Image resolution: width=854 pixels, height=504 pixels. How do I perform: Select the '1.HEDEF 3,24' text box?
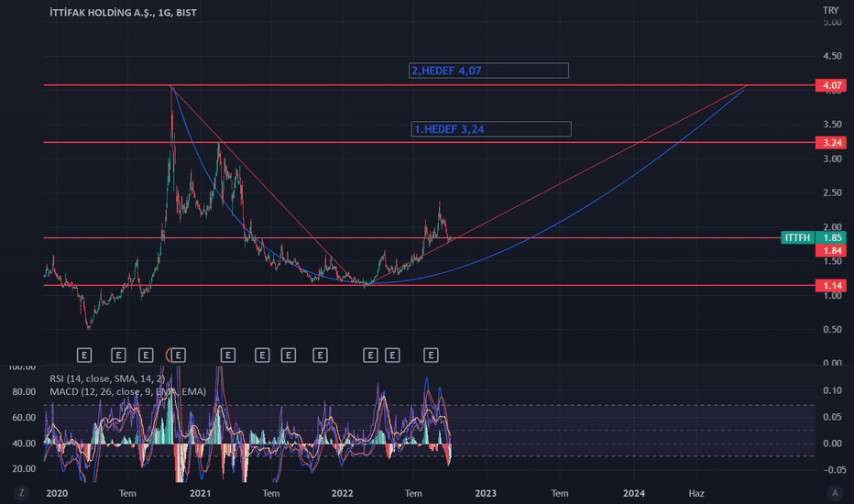pyautogui.click(x=491, y=129)
